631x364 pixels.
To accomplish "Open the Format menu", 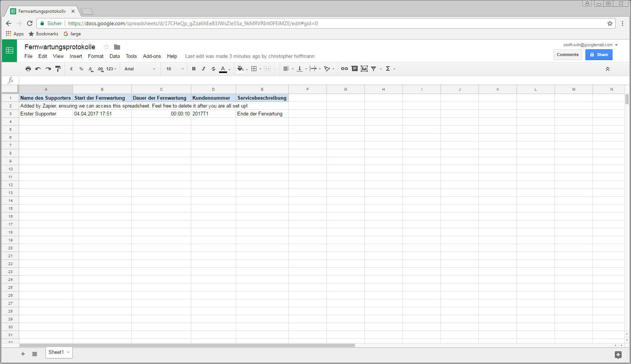I will pos(96,56).
